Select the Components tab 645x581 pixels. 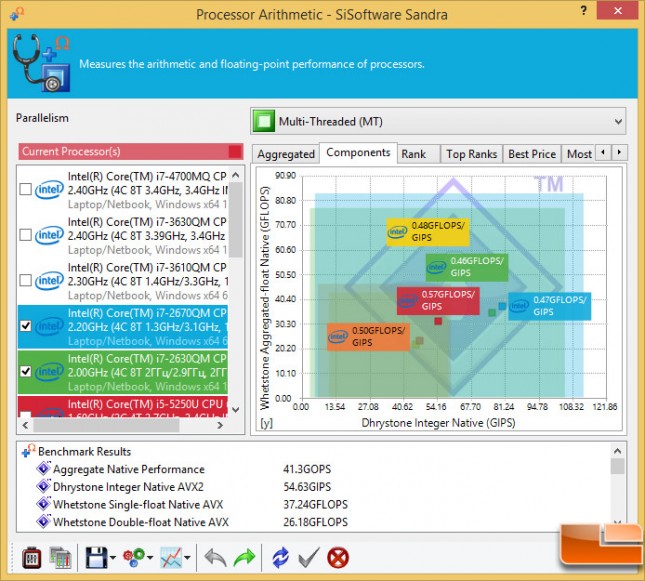click(x=358, y=152)
